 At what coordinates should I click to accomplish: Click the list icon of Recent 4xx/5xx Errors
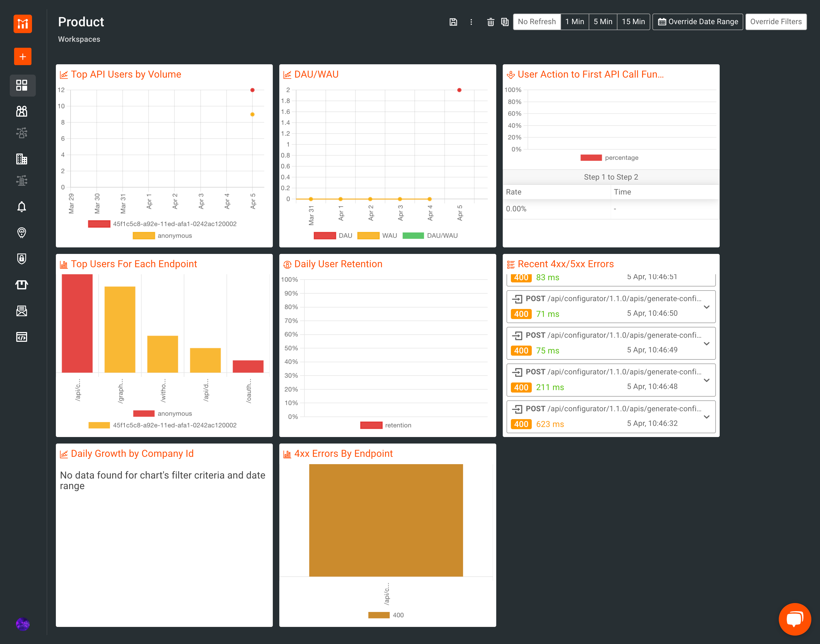coord(511,264)
